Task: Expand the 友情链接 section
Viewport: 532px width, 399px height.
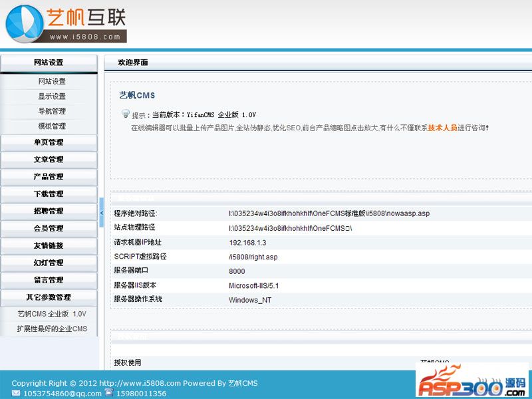Action: point(49,246)
